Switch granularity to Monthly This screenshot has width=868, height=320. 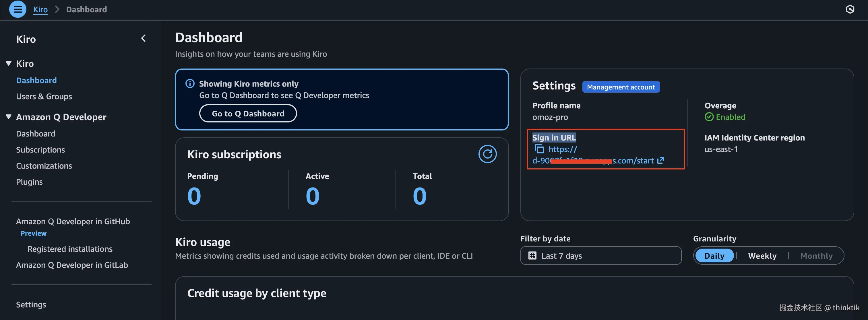(816, 256)
